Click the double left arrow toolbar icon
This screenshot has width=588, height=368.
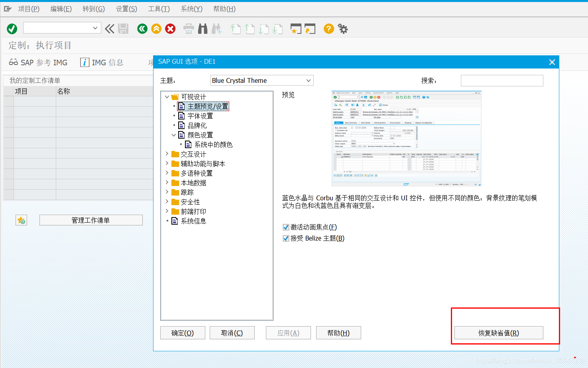(x=110, y=29)
